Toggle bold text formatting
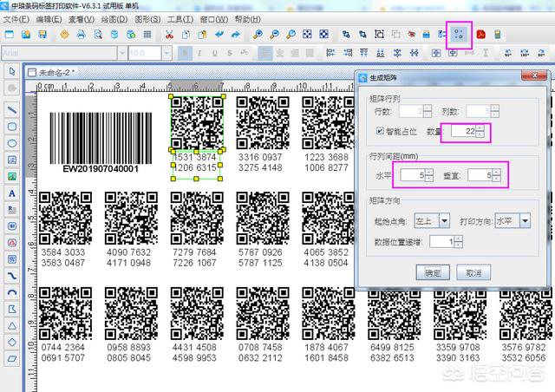The height and width of the screenshot is (392, 555). click(185, 54)
